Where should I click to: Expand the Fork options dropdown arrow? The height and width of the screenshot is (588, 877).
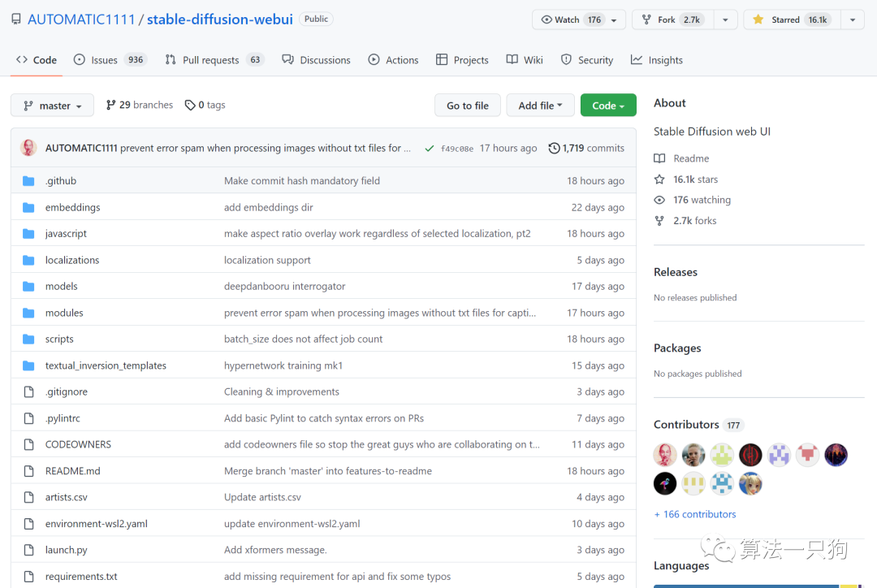[725, 19]
